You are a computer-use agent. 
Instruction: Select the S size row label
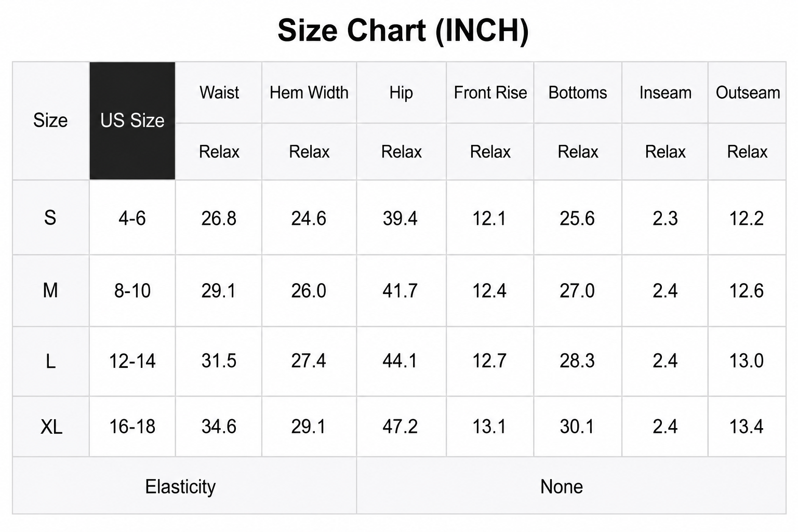[50, 218]
